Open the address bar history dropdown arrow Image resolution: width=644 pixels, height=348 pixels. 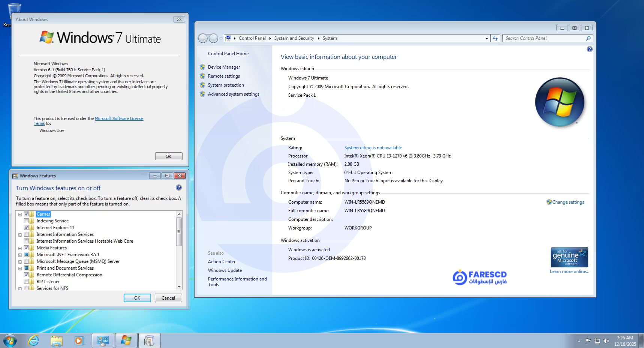[x=487, y=38]
